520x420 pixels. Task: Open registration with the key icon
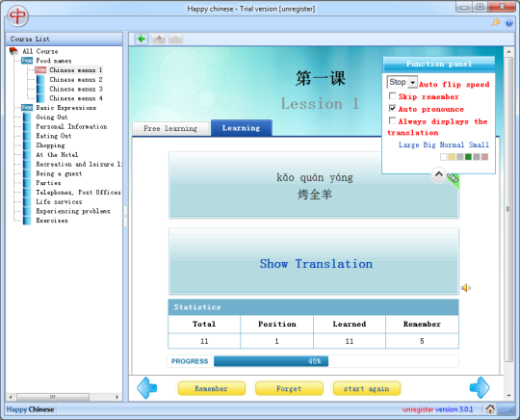click(496, 22)
